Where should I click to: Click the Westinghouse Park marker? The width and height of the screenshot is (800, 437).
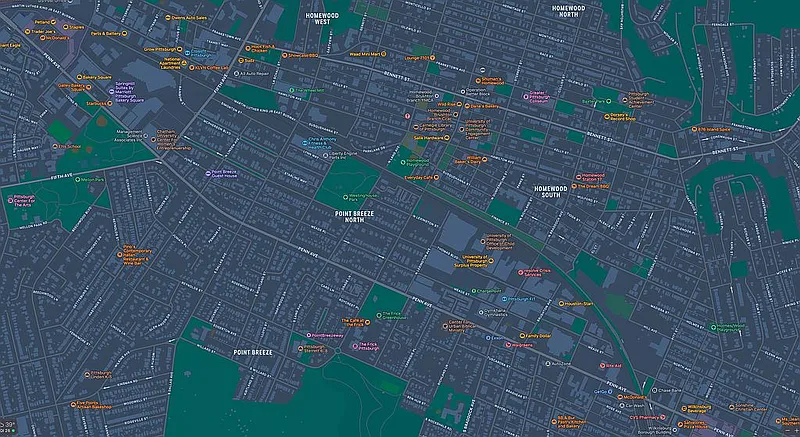pyautogui.click(x=349, y=195)
